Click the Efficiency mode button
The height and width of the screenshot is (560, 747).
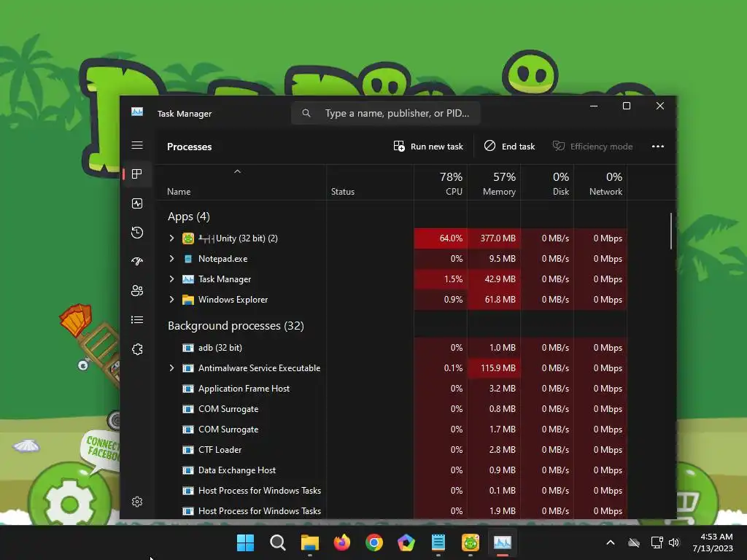pos(592,146)
